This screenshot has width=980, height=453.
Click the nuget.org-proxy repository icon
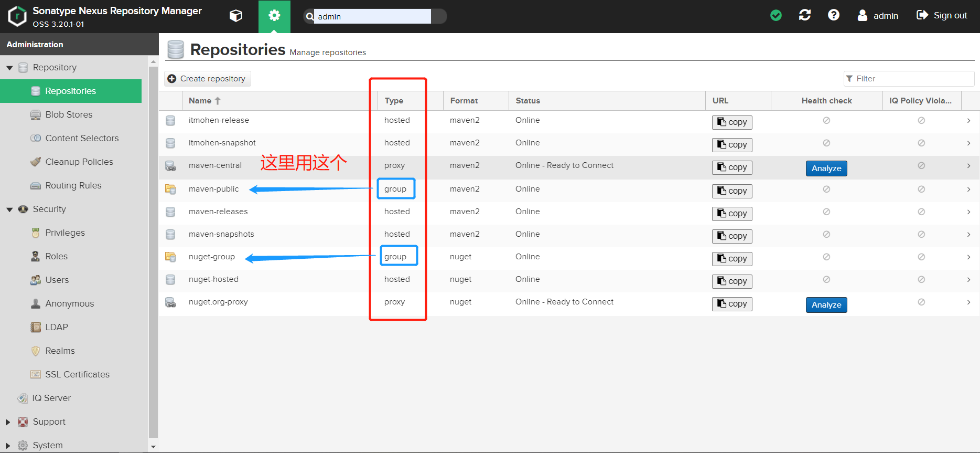coord(170,302)
